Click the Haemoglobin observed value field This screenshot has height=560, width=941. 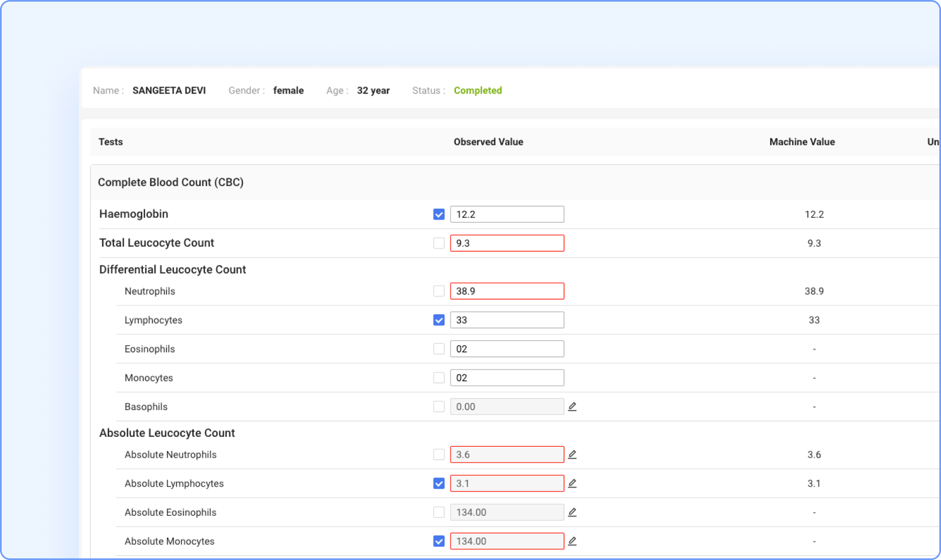(506, 215)
